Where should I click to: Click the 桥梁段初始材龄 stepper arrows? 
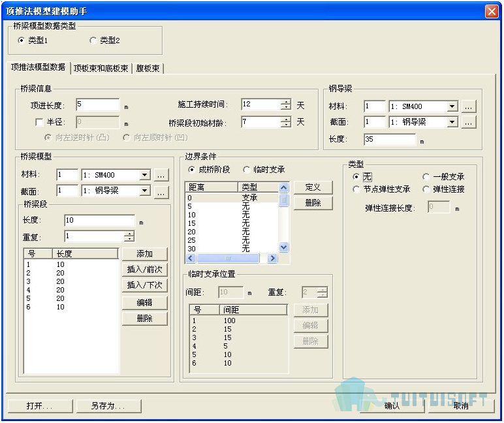[285, 122]
